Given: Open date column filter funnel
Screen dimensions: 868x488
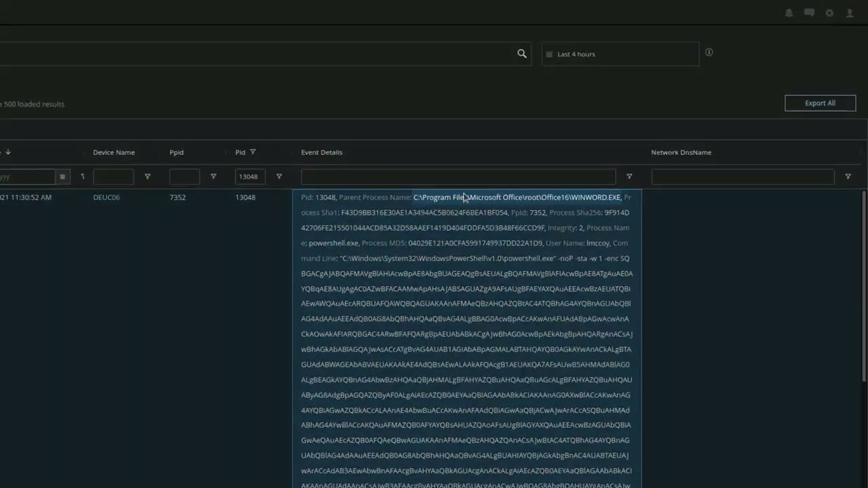Looking at the screenshot, I should 82,177.
